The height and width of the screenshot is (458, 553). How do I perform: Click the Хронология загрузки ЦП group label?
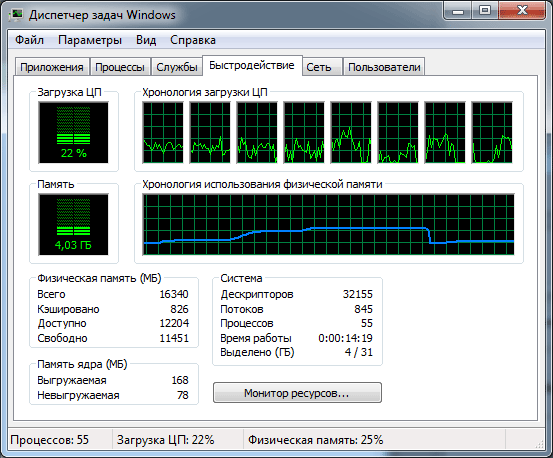[205, 92]
